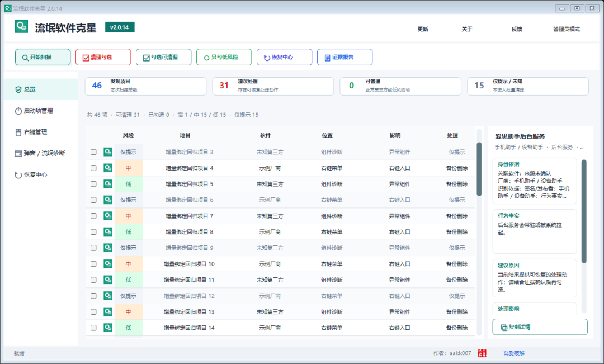Click app icon in row 增量绑定回归项目 8
This screenshot has height=364, width=604.
click(x=108, y=232)
